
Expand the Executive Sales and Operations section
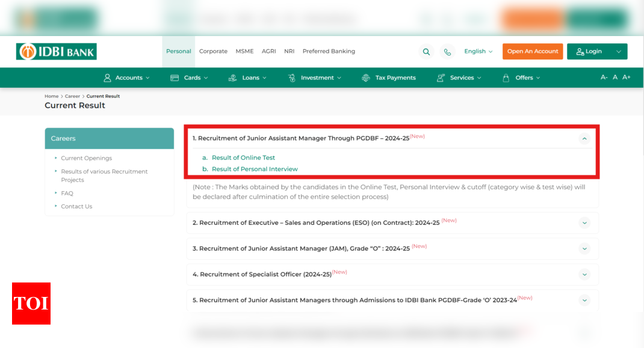[584, 223]
